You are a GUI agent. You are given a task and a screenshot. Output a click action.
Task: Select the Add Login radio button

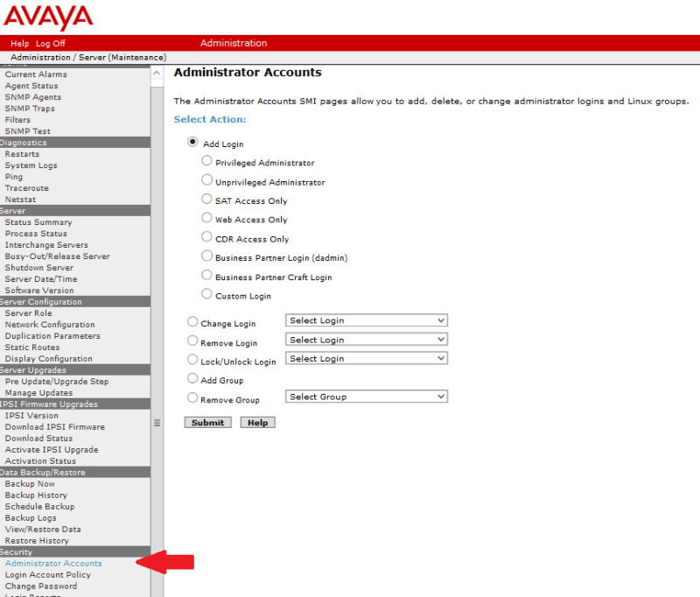(x=192, y=142)
